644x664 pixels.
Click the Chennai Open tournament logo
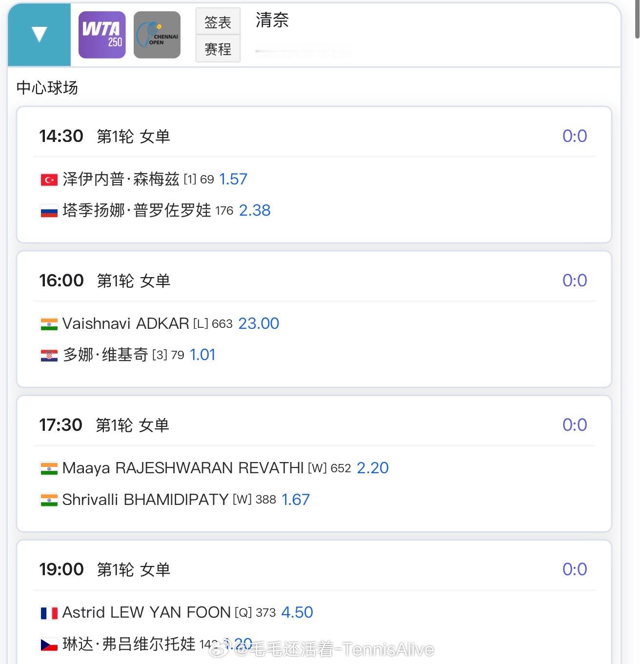(157, 35)
